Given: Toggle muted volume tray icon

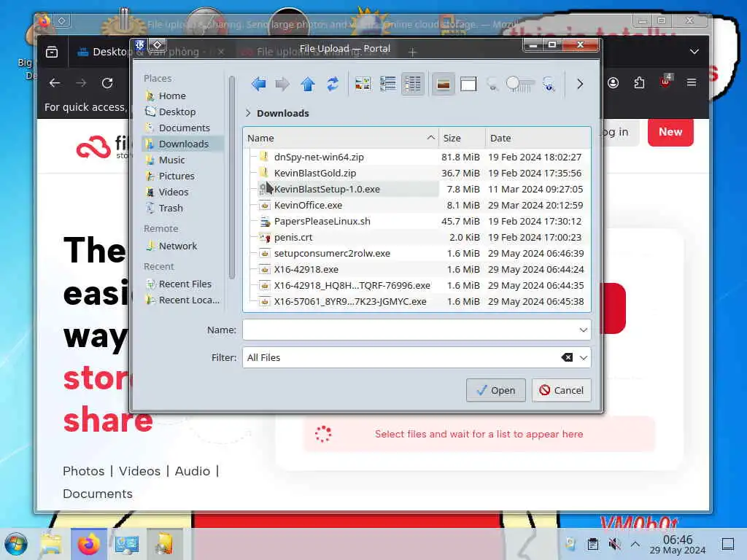Looking at the screenshot, I should tap(615, 544).
